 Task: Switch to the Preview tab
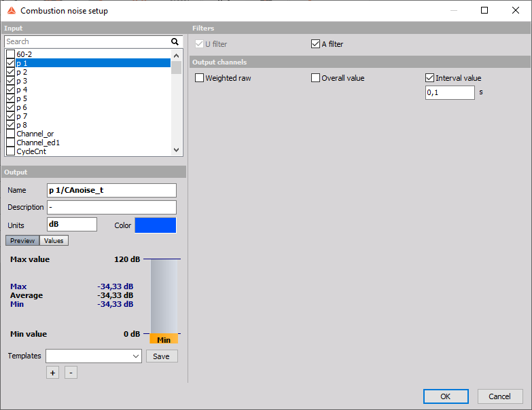point(22,240)
